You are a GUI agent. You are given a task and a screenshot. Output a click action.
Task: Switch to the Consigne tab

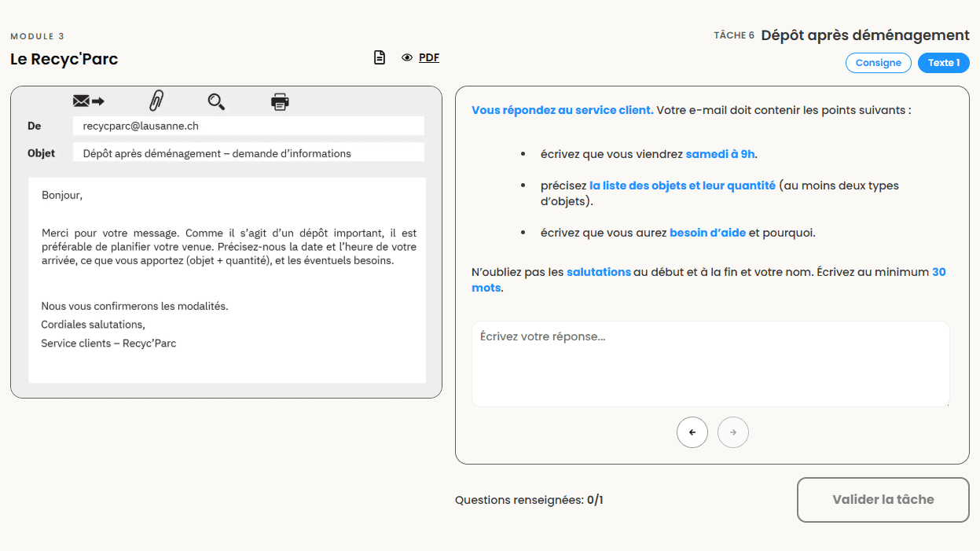click(x=878, y=63)
